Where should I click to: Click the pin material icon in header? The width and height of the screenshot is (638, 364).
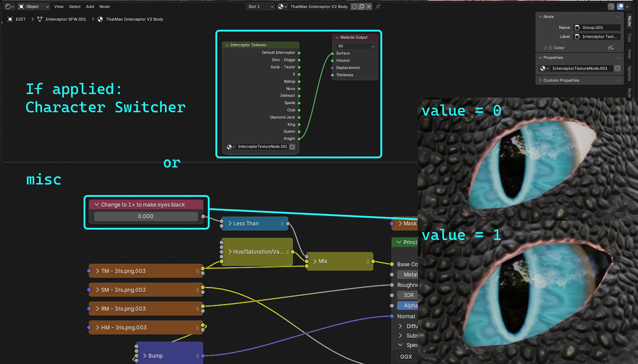[x=378, y=6]
